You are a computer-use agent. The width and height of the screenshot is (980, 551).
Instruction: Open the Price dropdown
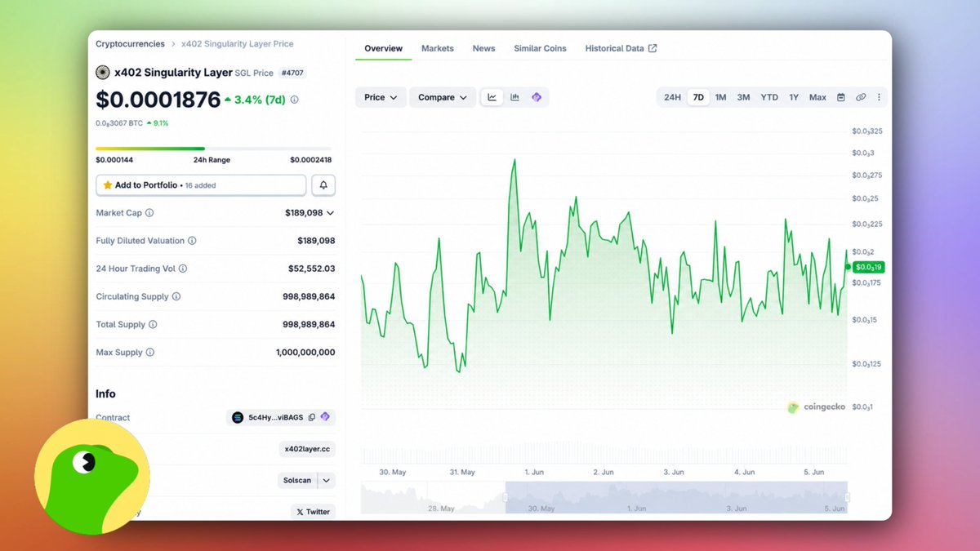pyautogui.click(x=381, y=97)
